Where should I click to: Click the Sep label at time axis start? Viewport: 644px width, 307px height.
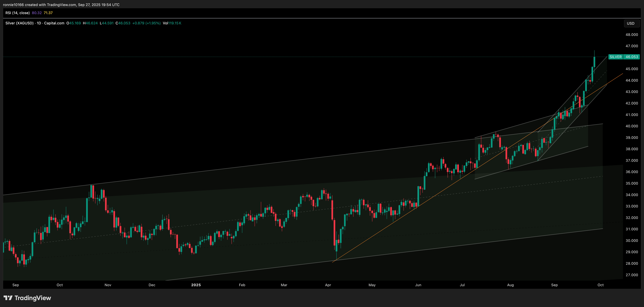tap(15, 285)
